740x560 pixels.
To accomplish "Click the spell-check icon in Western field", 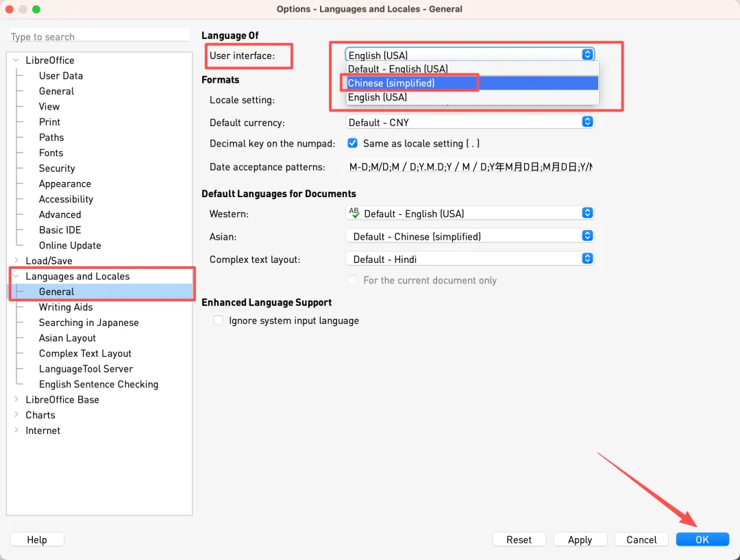I will tap(354, 213).
